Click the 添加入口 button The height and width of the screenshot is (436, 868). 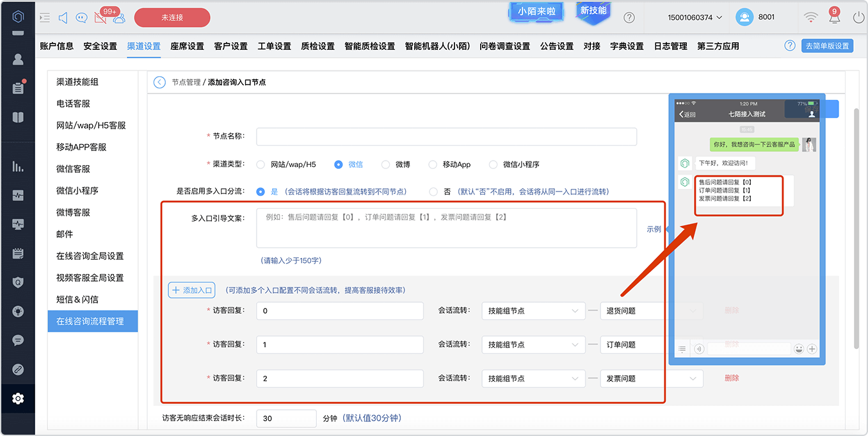pos(192,290)
